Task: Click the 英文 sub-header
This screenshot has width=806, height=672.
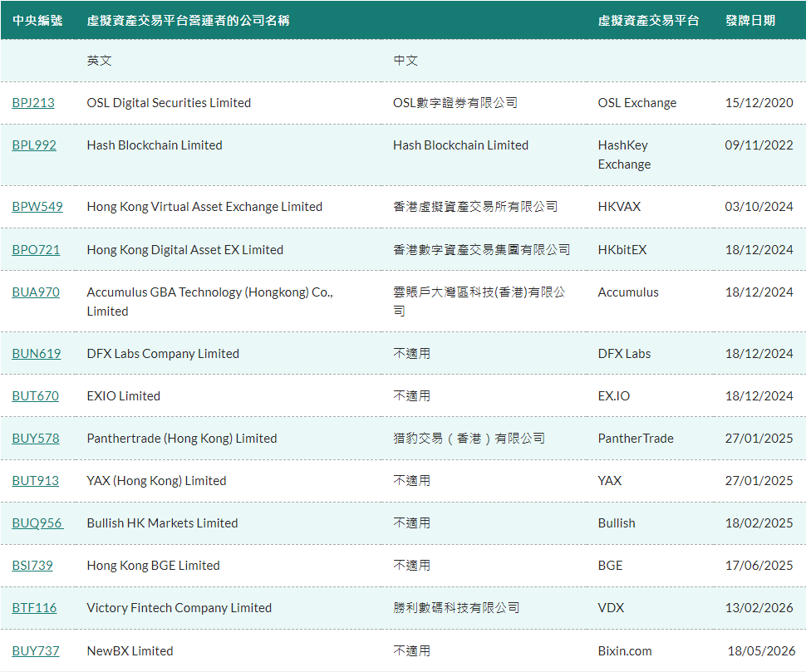Action: [x=99, y=61]
